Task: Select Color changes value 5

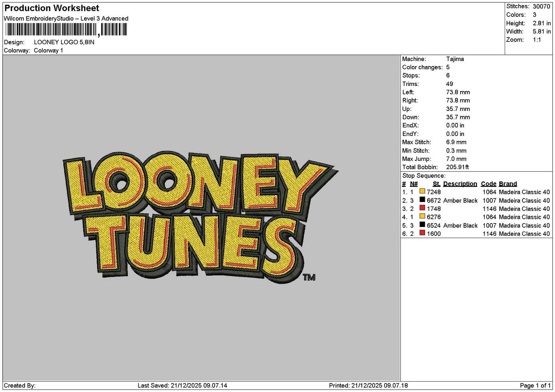Action: pos(448,67)
